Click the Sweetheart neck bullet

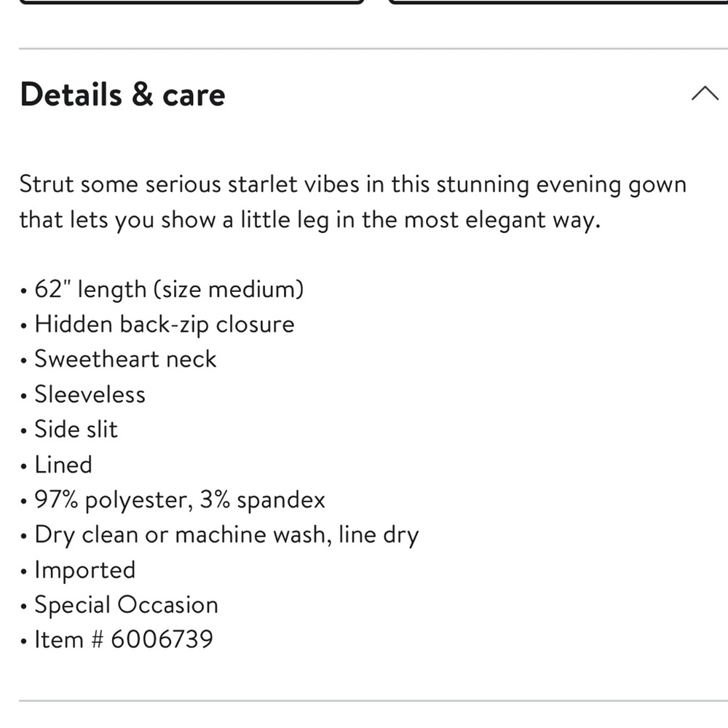pos(125,359)
